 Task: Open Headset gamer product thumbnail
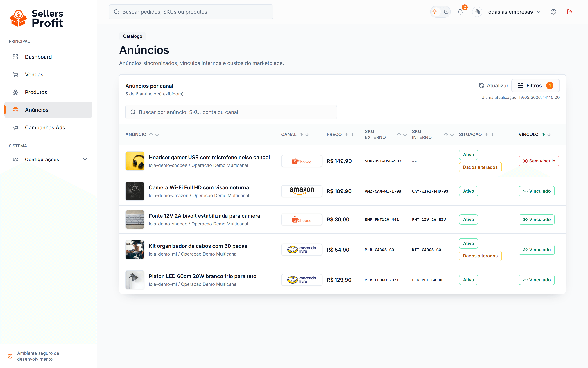(x=135, y=161)
